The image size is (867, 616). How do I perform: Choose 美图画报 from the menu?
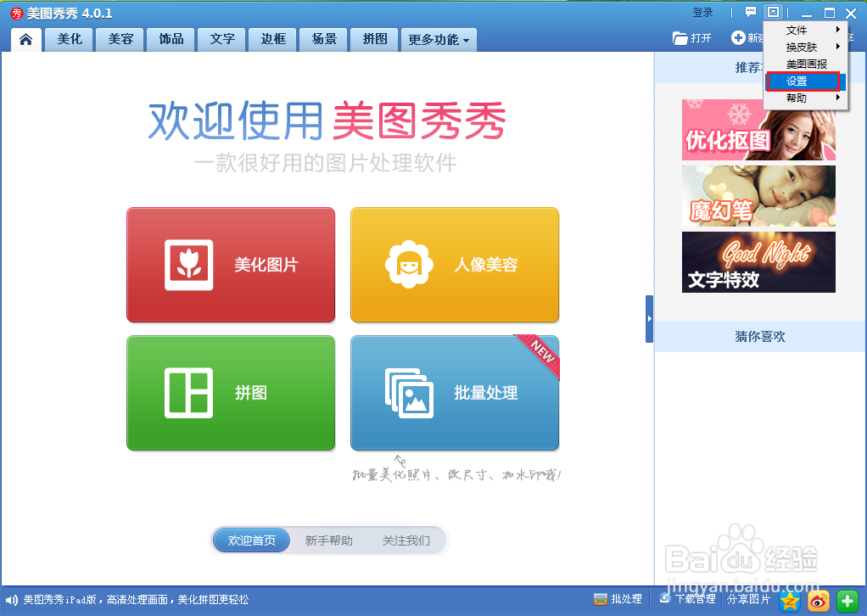[x=806, y=64]
